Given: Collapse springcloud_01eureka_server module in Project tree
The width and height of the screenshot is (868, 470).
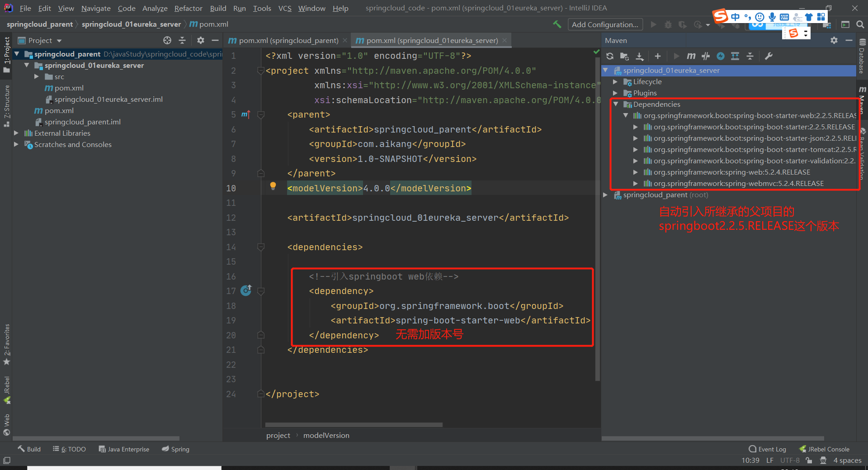Looking at the screenshot, I should 27,65.
